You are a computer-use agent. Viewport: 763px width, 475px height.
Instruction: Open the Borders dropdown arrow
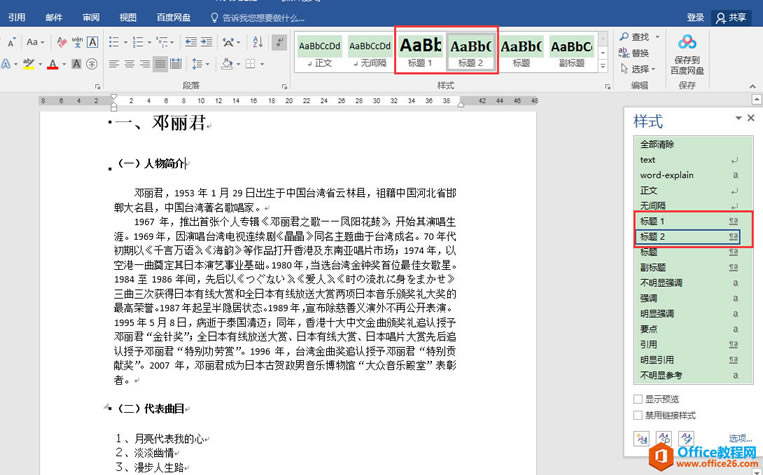(x=262, y=64)
